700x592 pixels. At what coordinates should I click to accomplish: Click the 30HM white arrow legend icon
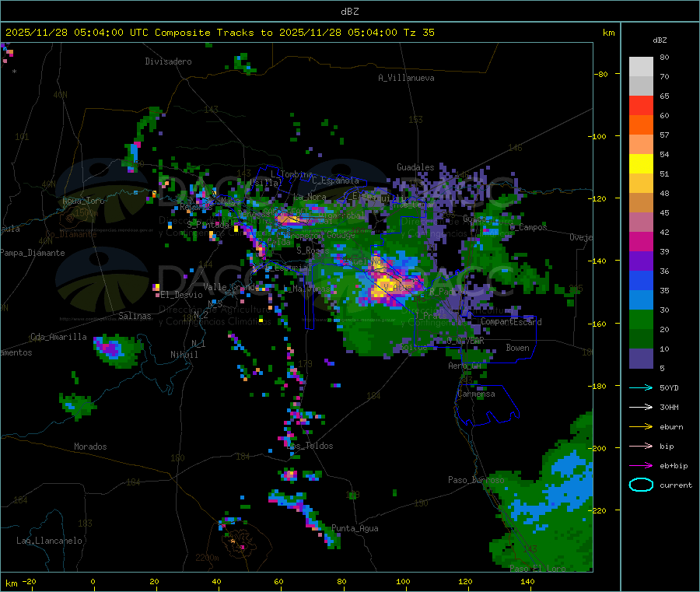click(641, 407)
